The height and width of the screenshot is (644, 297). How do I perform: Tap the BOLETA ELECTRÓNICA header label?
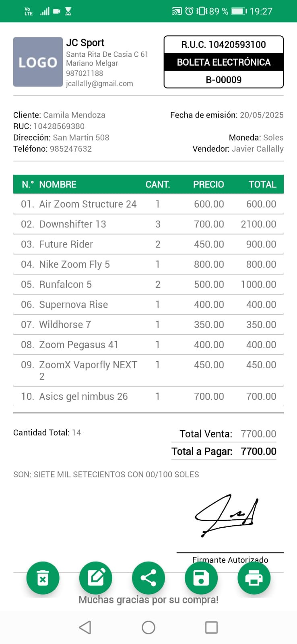(x=224, y=62)
